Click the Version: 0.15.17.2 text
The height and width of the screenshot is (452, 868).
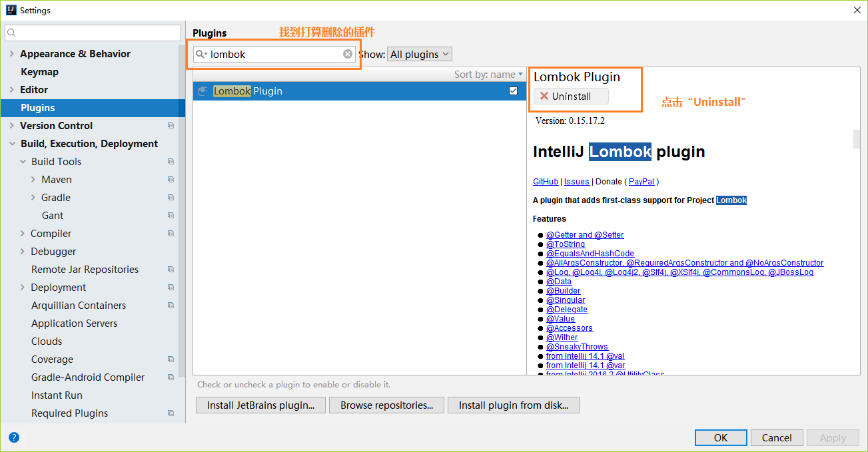coord(570,121)
